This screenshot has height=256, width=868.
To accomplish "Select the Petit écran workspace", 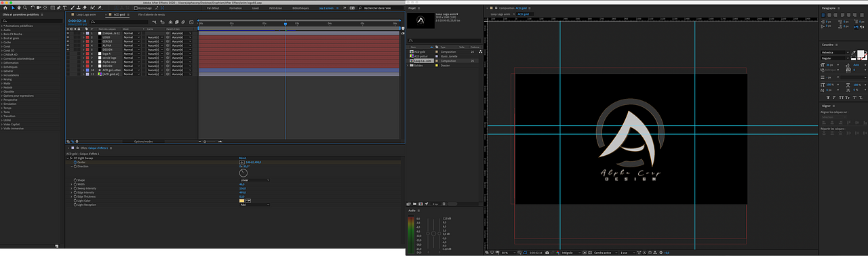I will 276,8.
